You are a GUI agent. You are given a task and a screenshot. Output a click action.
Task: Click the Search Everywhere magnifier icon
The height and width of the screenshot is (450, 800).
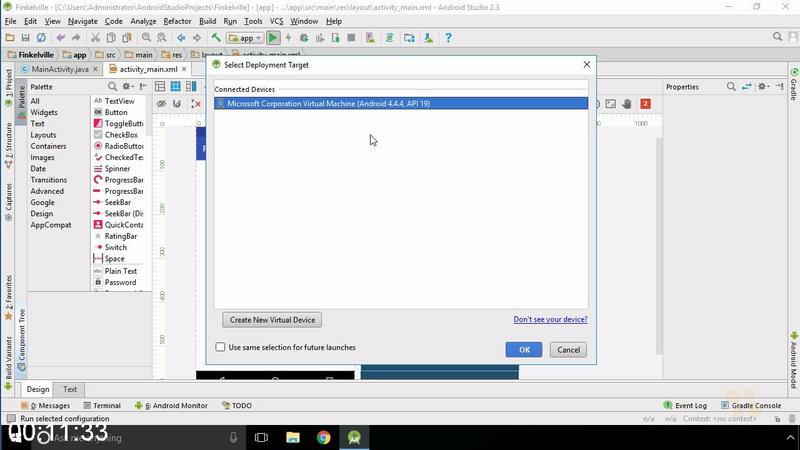pyautogui.click(x=778, y=37)
